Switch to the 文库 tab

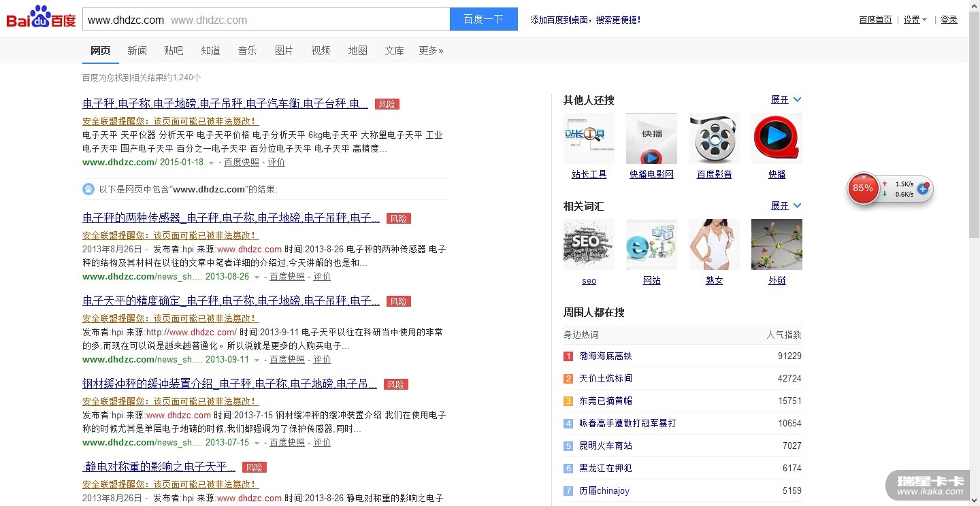394,50
